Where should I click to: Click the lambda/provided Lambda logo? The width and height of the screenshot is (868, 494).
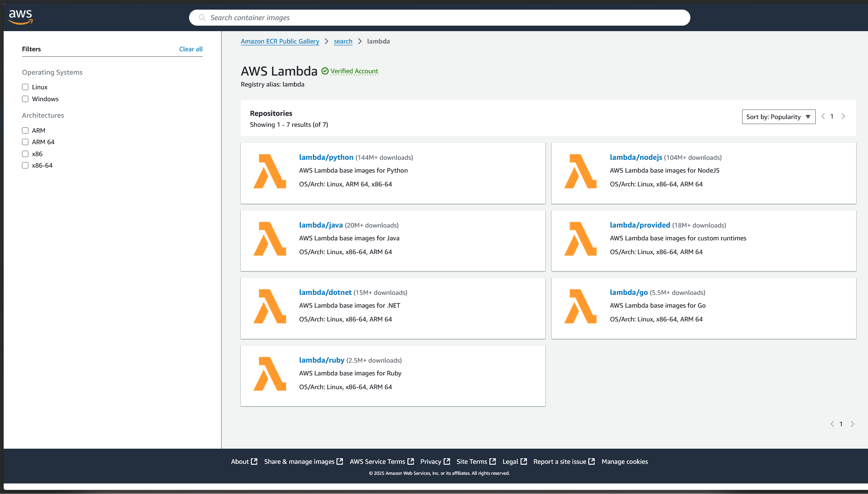point(580,239)
